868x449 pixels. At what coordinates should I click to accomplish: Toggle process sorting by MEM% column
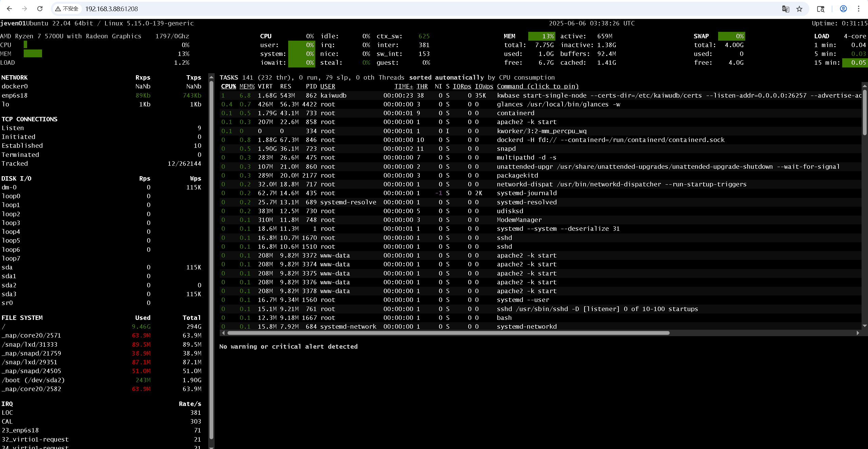(x=247, y=86)
